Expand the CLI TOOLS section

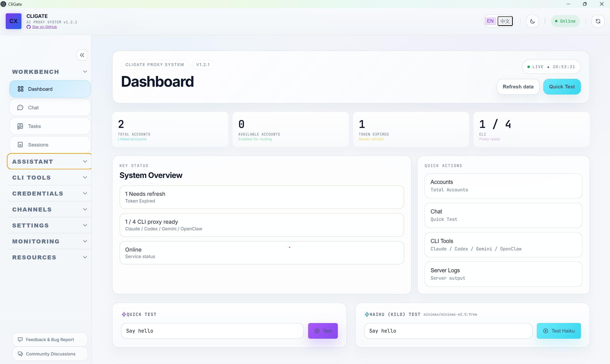[x=49, y=177]
